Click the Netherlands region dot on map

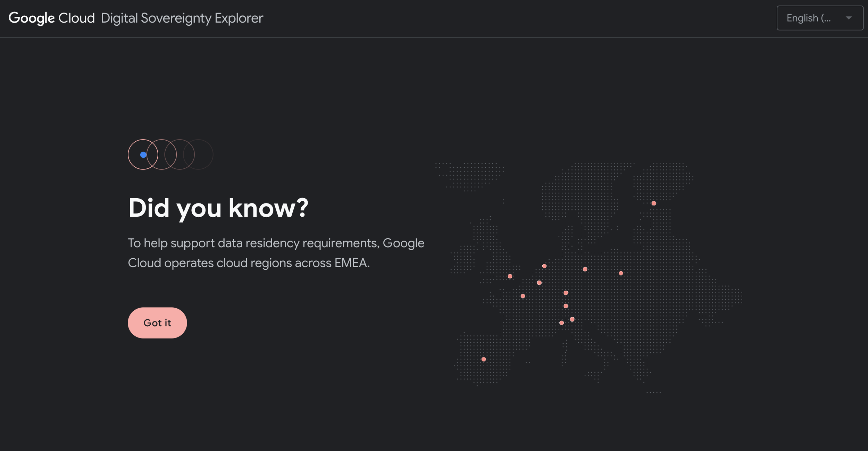[544, 266]
